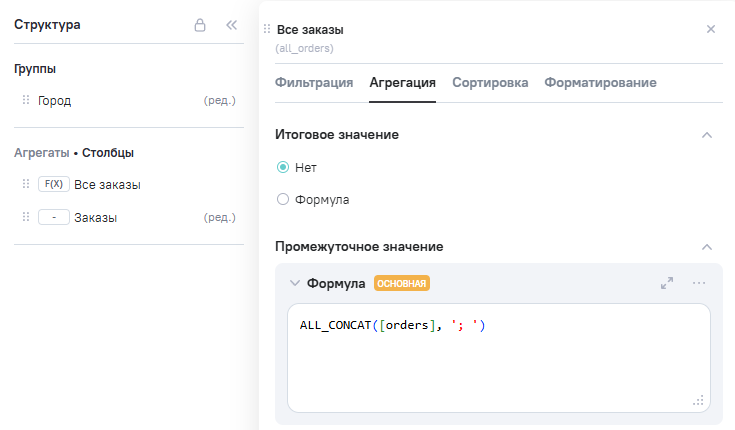Viewport: 735px width, 430px height.
Task: Collapse the Промежуточное значение section
Action: pos(707,246)
